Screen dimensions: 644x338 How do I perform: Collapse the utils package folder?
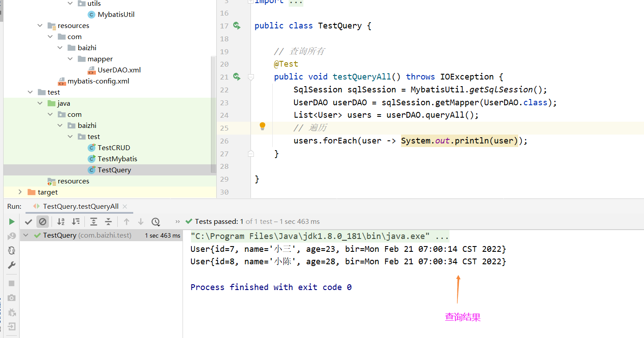click(x=71, y=4)
